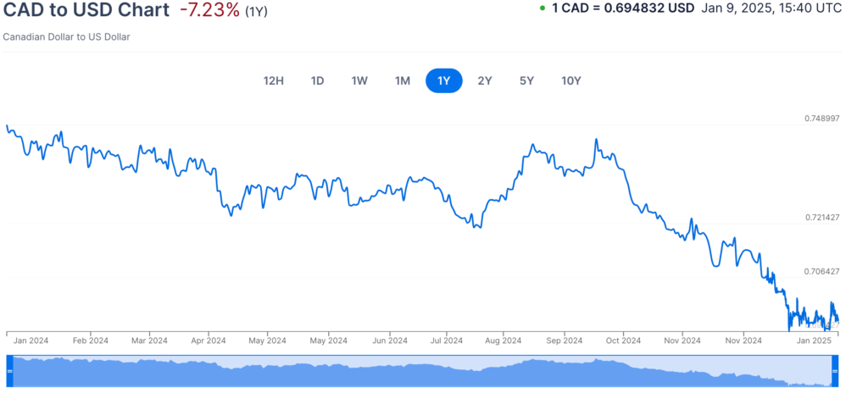
Task: Show the 5Y chart range
Action: coord(526,80)
